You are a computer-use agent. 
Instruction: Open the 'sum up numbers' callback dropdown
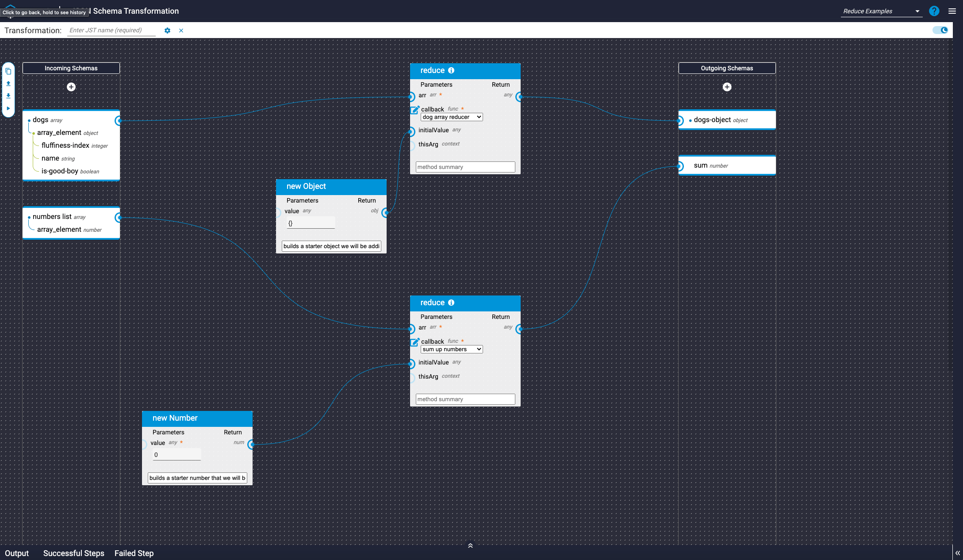tap(451, 349)
